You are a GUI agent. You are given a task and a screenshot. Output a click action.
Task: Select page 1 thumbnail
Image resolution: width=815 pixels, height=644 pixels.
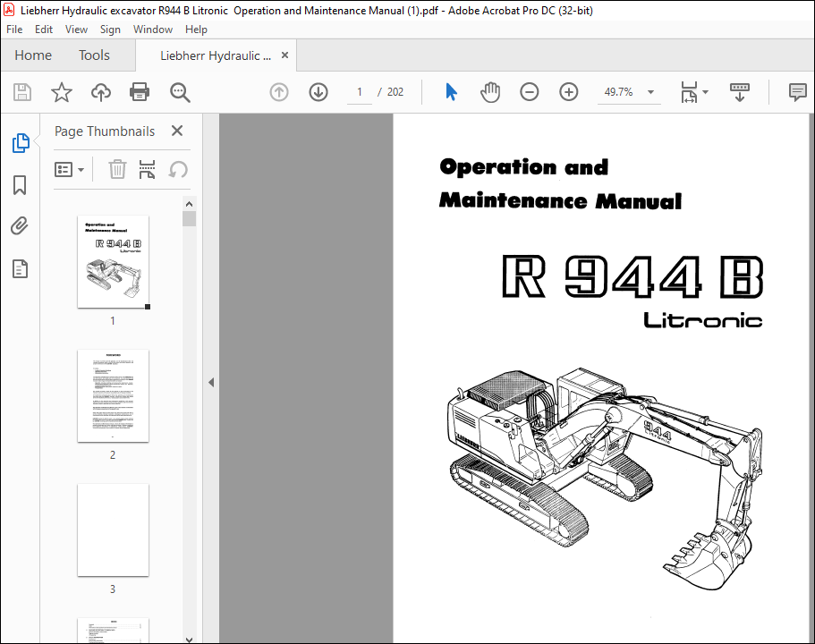tap(114, 262)
